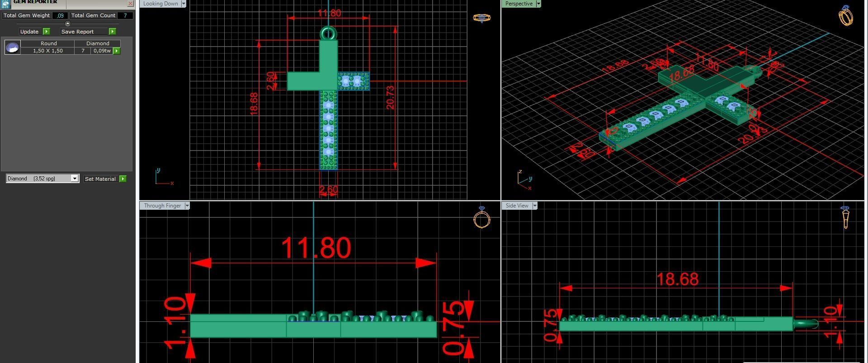Open the Side View viewport dropdown arrow
This screenshot has width=868, height=363.
pyautogui.click(x=535, y=206)
